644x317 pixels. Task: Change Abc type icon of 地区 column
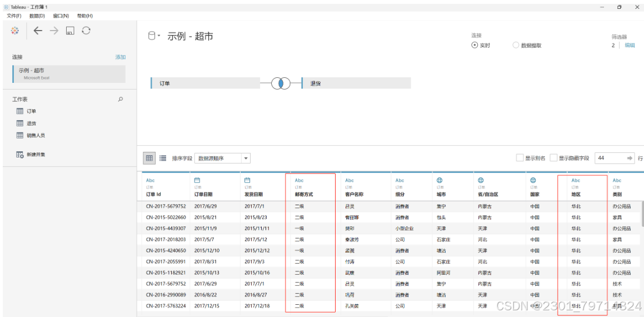[x=576, y=180]
